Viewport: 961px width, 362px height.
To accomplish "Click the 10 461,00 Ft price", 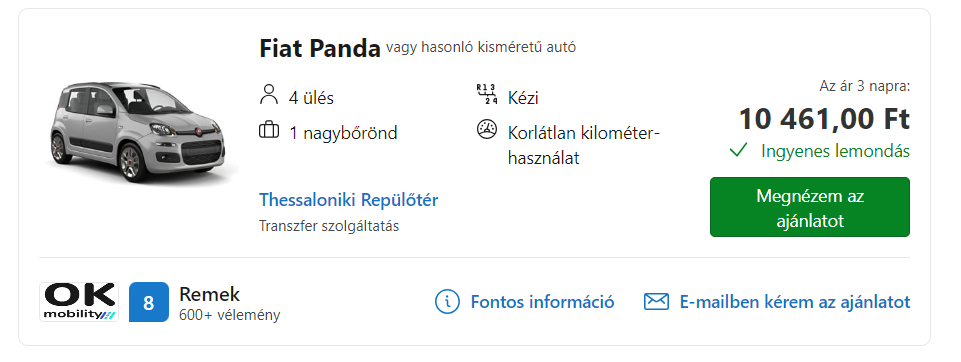I will (x=824, y=119).
